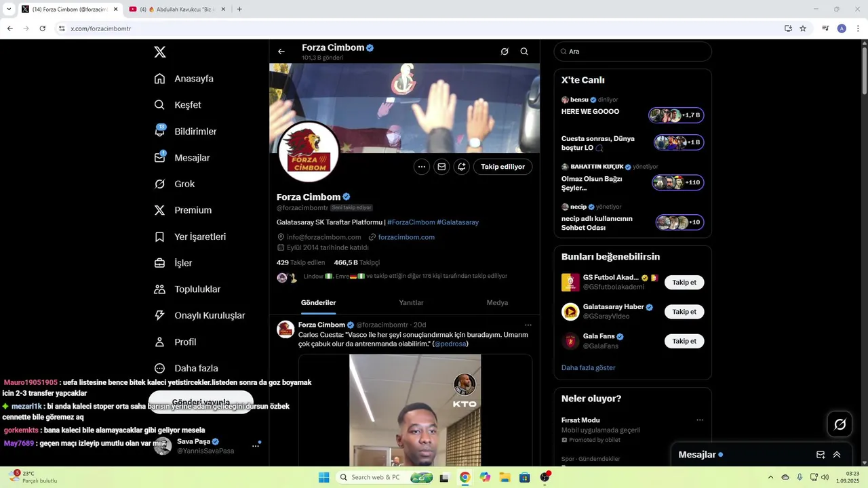868x488 pixels.
Task: Open Forza Cimbom profile avatar
Action: click(x=309, y=152)
